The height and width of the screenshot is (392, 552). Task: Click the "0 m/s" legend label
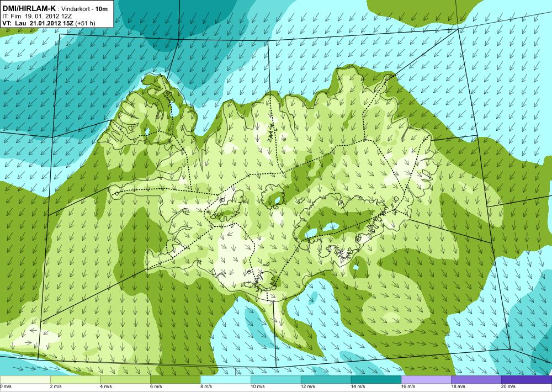tap(6, 386)
